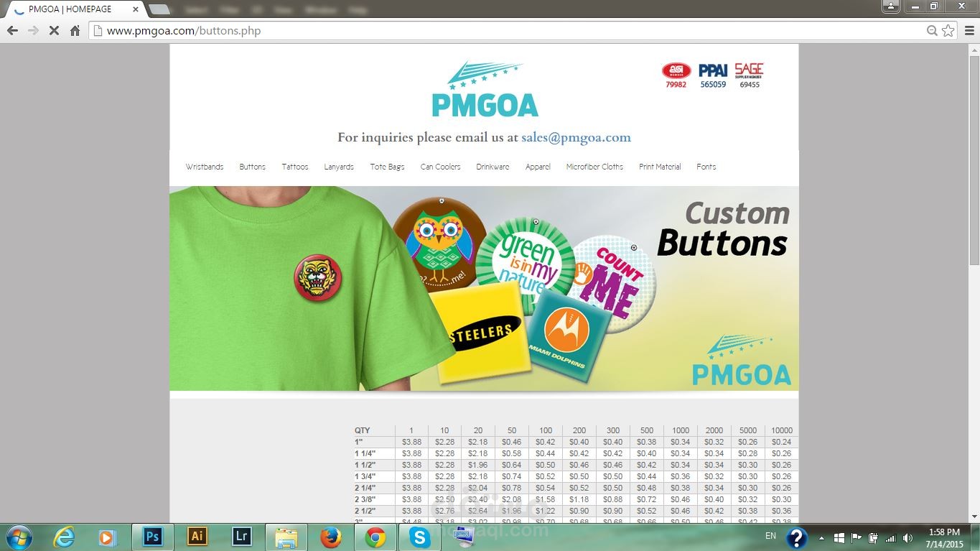Switch to Chrome in taskbar
This screenshot has height=551, width=980.
(x=375, y=537)
